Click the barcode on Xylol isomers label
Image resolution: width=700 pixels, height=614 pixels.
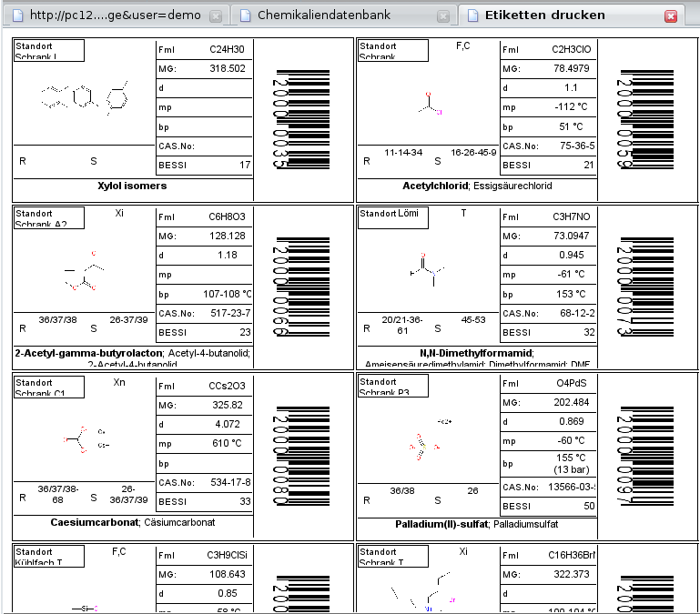301,119
